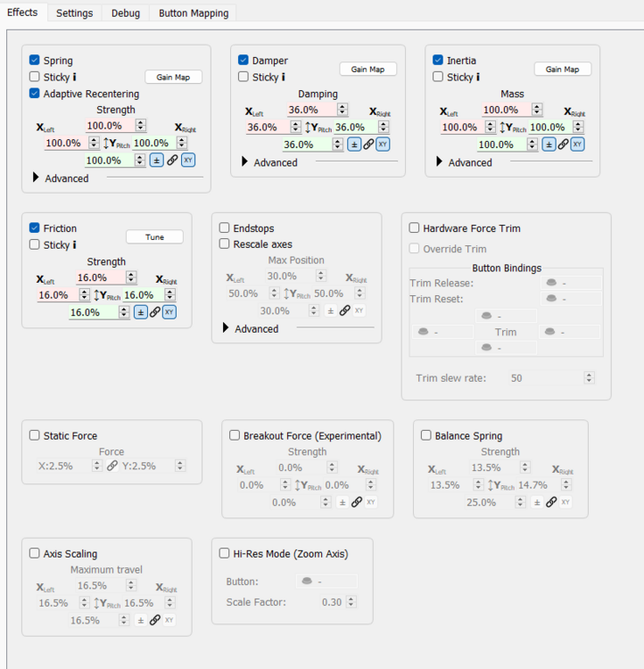The width and height of the screenshot is (644, 669).
Task: Click the link icon in Spring strength
Action: [x=172, y=161]
